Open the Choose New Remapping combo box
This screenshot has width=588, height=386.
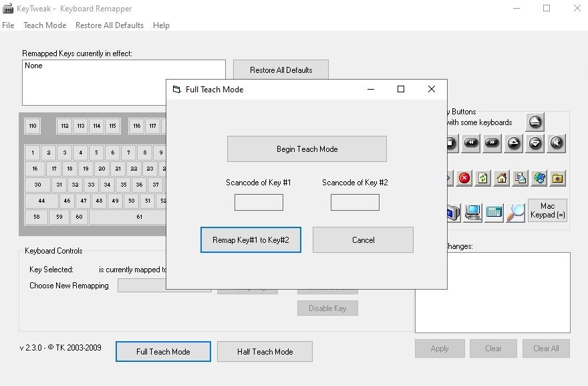click(x=142, y=286)
